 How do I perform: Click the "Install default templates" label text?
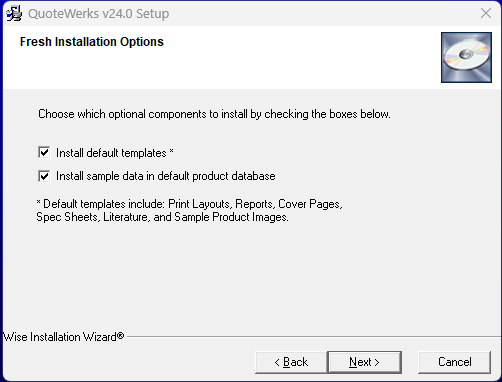click(x=111, y=153)
